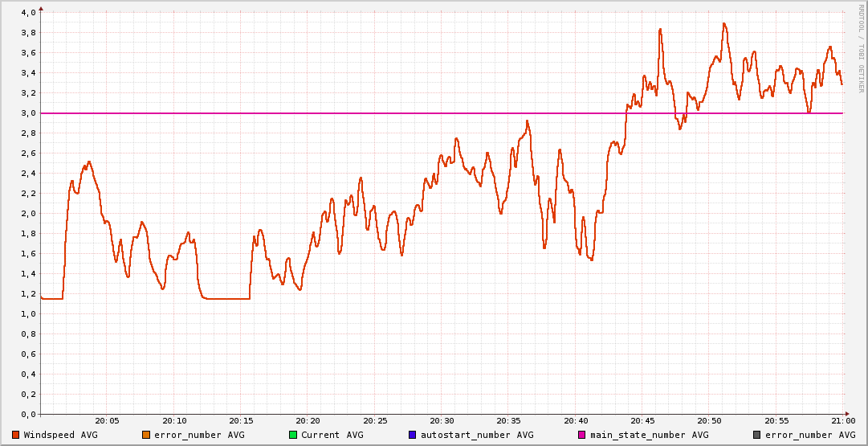Click the 4,0 value on the y-axis
The width and height of the screenshot is (868, 446).
click(x=28, y=13)
